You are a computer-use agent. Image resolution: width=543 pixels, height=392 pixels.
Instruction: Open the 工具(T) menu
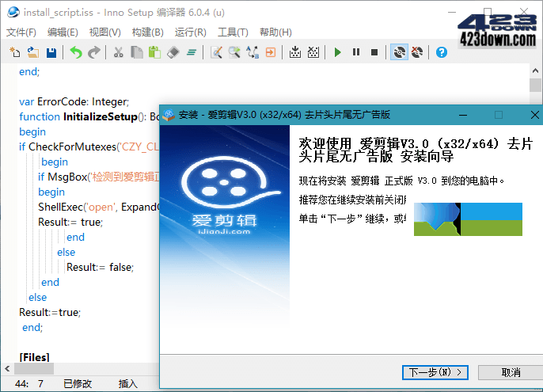(233, 32)
